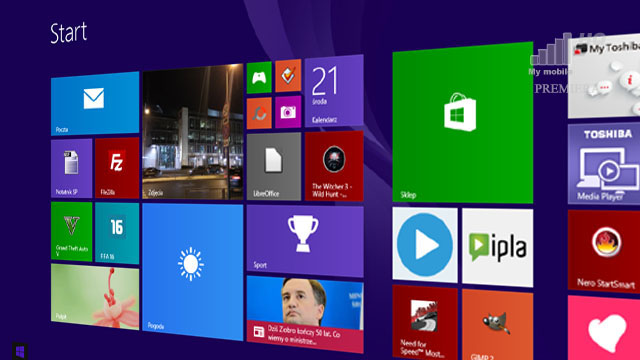This screenshot has width=640, height=360.
Task: Open the orange checkmark task tile
Action: pos(288,76)
